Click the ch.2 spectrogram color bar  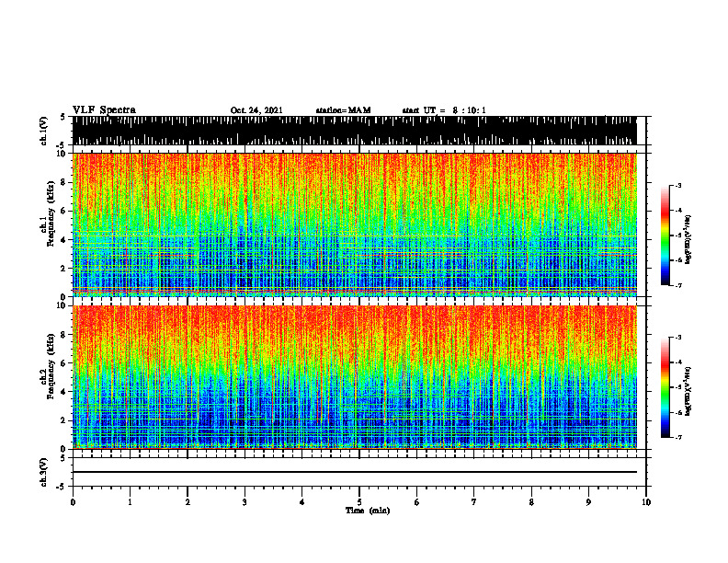coord(665,387)
